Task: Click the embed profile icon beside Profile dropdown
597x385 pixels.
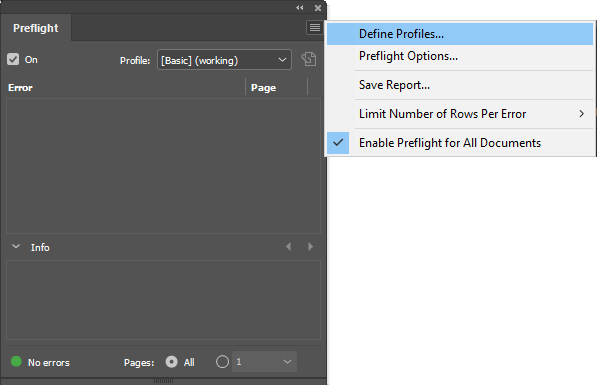Action: [309, 59]
